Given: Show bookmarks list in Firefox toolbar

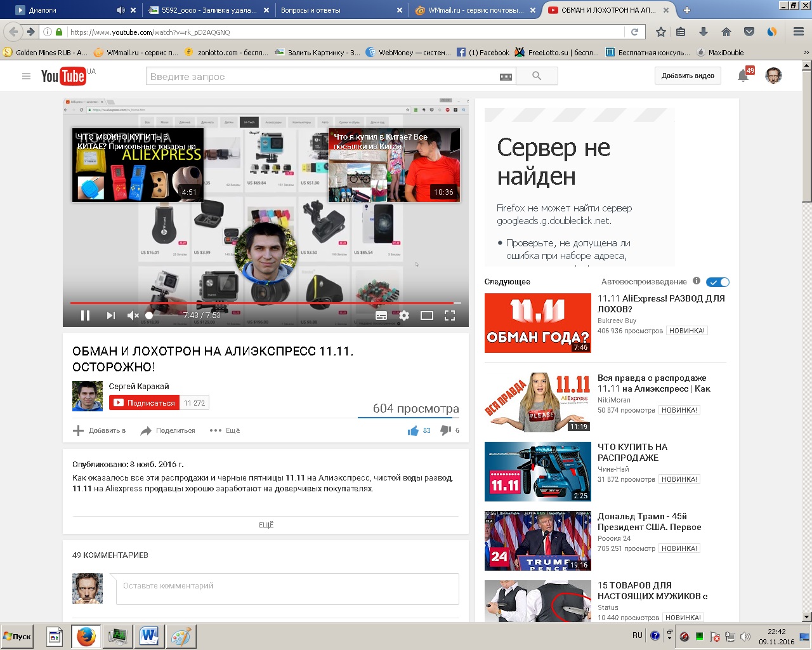Looking at the screenshot, I should point(681,32).
